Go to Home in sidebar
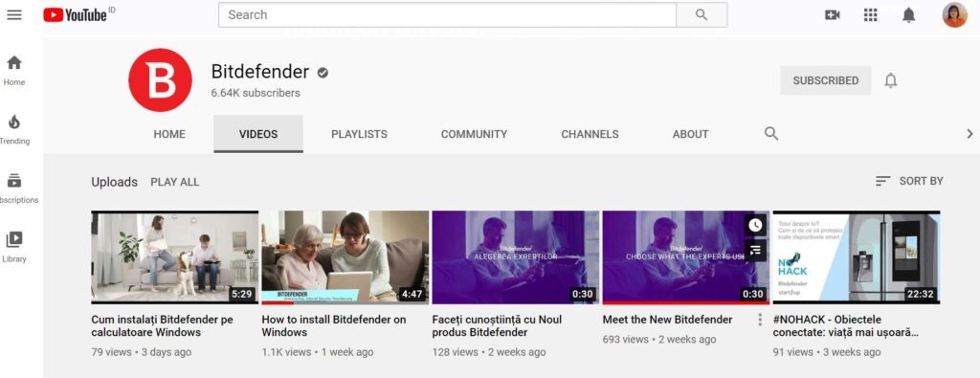Screen dimensions: 980x378 click(x=13, y=70)
